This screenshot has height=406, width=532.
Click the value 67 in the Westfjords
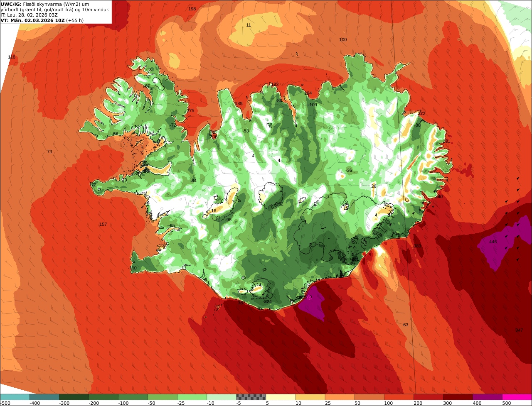147,86
